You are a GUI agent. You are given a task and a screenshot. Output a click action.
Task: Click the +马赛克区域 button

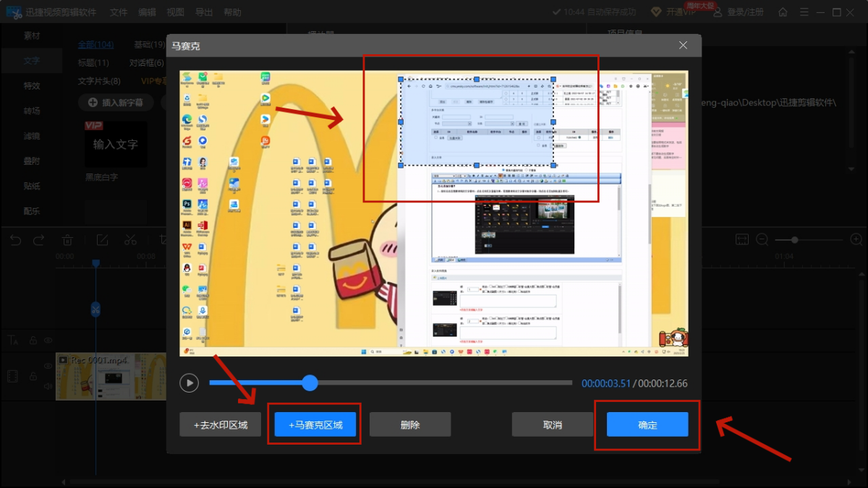pos(315,424)
